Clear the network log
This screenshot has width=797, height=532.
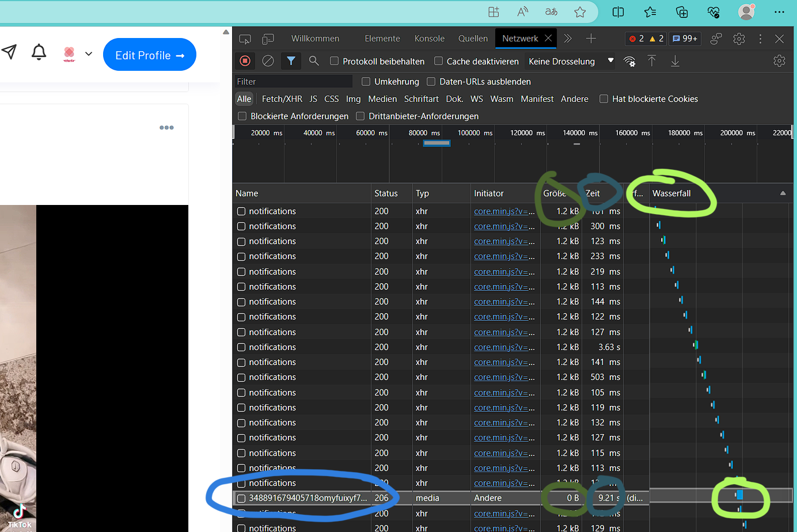(x=268, y=61)
